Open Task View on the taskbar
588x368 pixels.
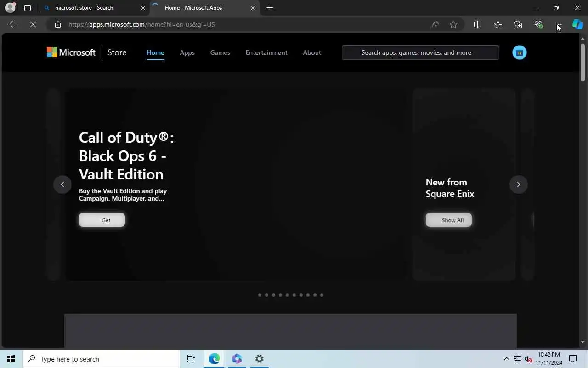pos(191,359)
